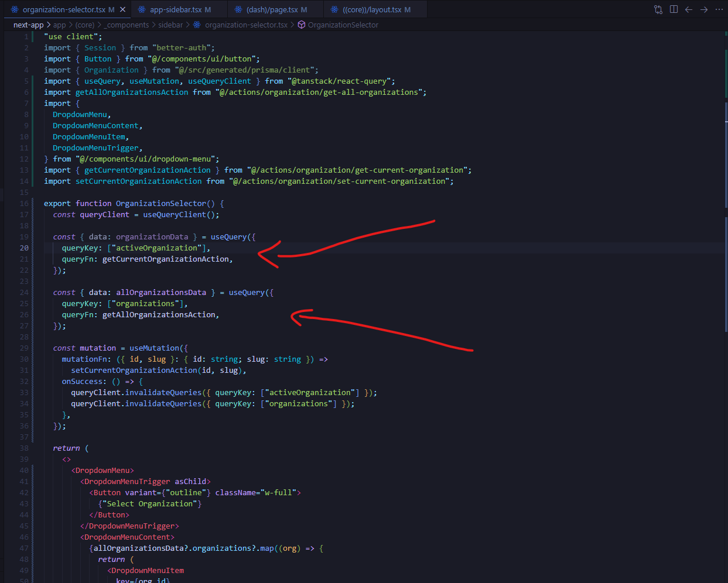Click queryClient constant declaration on line 17
The height and width of the screenshot is (583, 728).
(105, 214)
